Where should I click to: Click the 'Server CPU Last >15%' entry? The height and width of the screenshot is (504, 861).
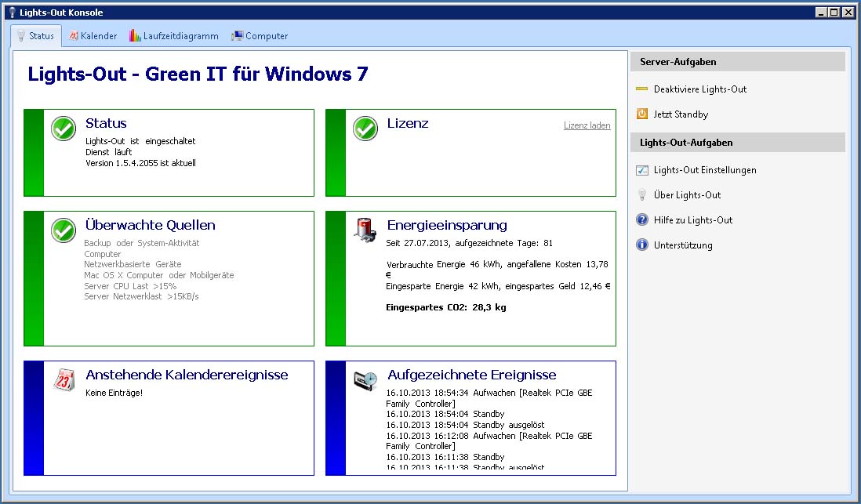click(x=130, y=286)
